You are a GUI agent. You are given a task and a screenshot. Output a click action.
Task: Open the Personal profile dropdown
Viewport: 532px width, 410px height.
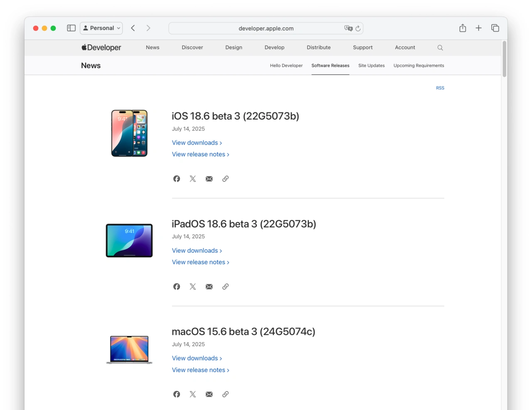101,28
